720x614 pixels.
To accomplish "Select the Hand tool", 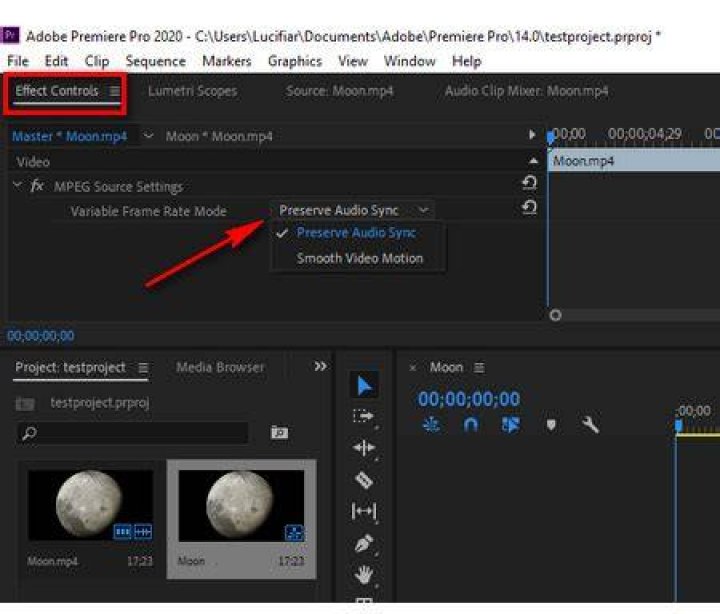I will [364, 575].
